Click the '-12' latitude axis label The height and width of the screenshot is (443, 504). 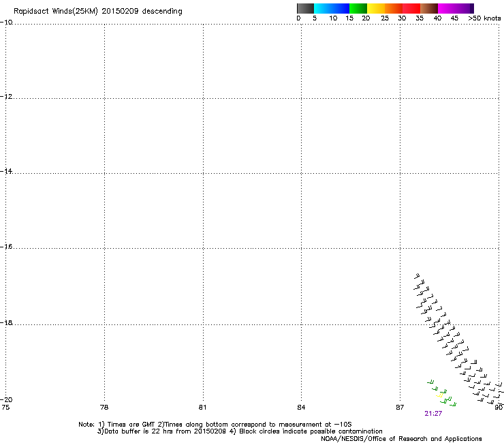6,97
